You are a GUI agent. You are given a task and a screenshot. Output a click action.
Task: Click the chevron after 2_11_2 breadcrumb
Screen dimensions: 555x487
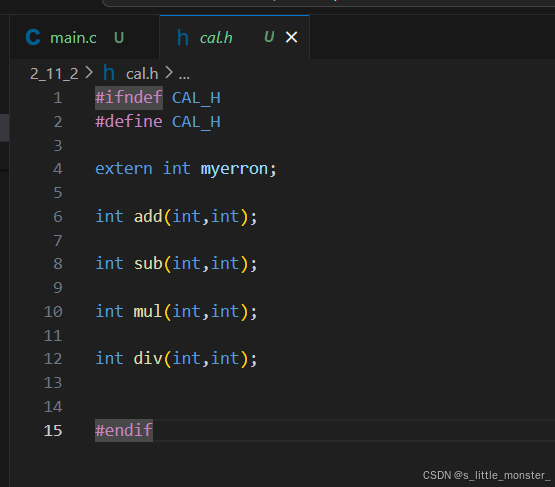click(x=89, y=73)
